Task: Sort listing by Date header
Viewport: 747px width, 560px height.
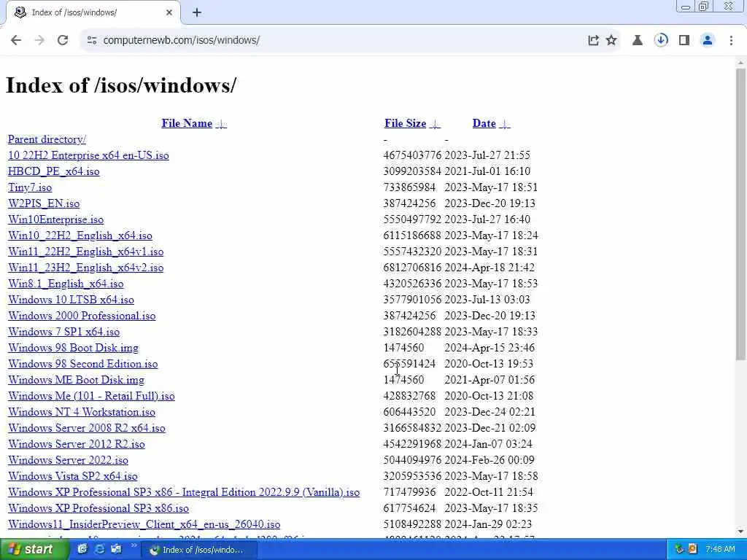Action: click(x=484, y=123)
